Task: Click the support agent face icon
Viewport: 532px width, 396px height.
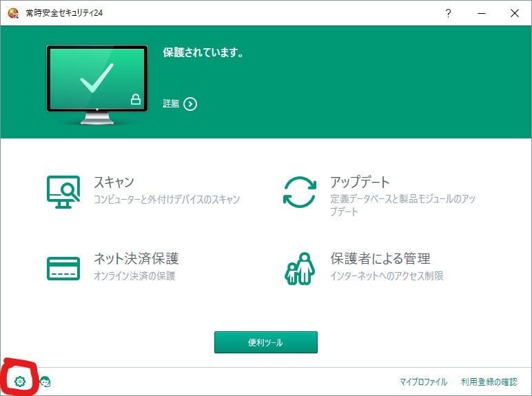Action: (45, 382)
